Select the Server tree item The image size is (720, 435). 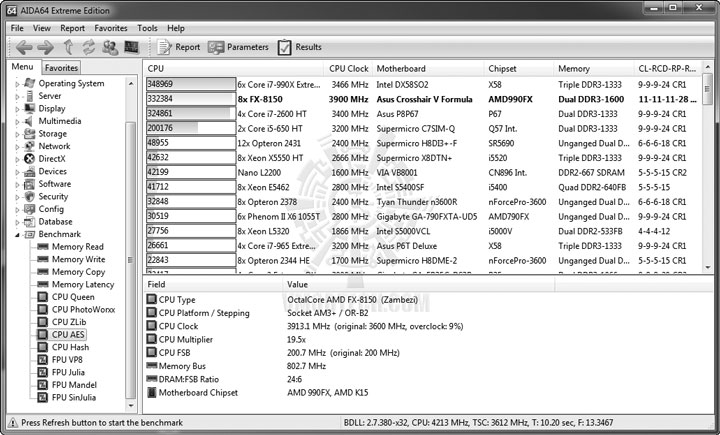pyautogui.click(x=50, y=96)
